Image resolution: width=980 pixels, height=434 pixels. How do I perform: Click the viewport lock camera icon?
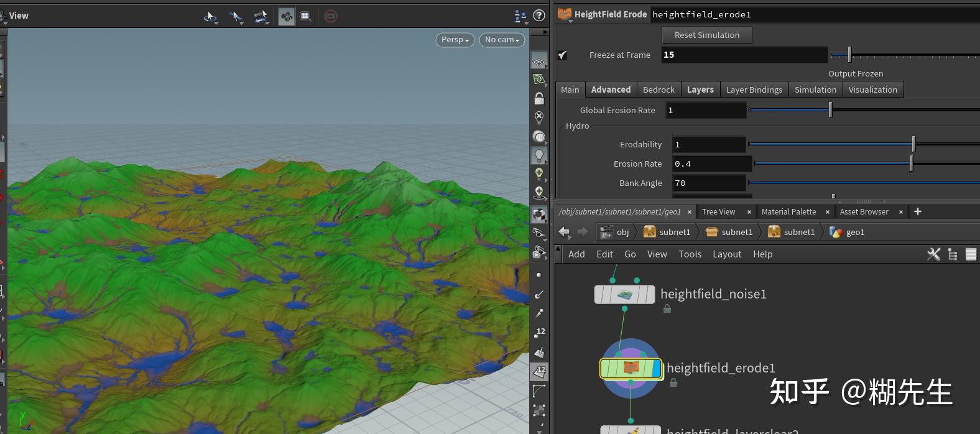(539, 99)
